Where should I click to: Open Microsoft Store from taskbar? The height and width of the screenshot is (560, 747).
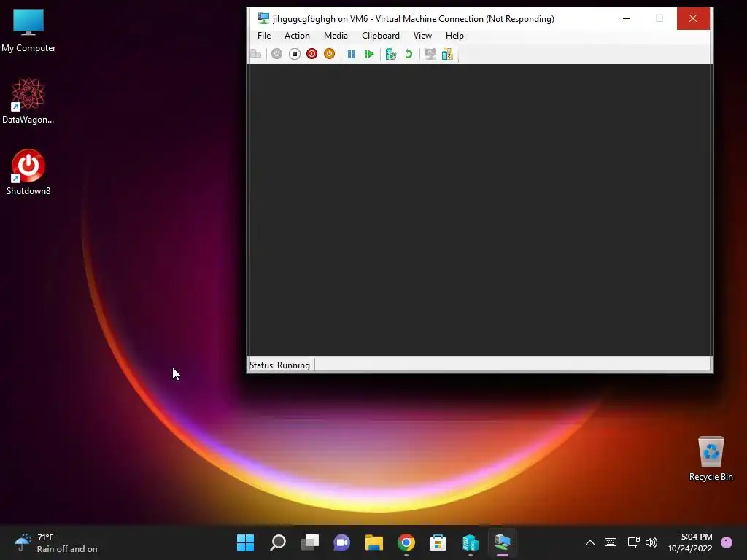coord(438,542)
